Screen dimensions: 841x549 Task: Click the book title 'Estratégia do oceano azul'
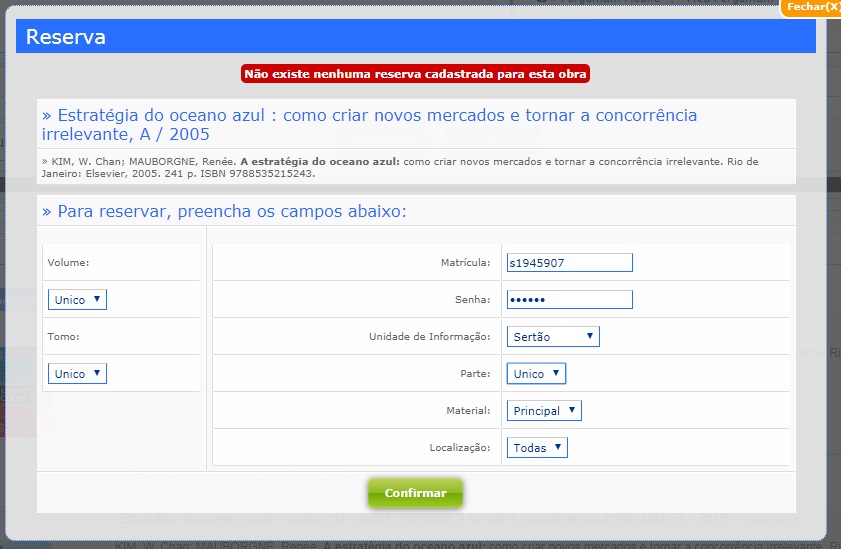370,124
